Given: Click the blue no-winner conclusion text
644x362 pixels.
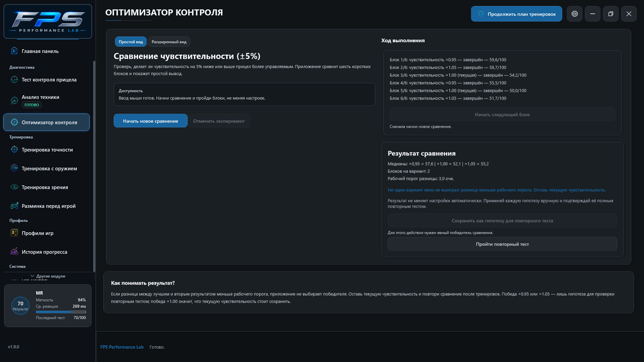Looking at the screenshot, I should [497, 190].
